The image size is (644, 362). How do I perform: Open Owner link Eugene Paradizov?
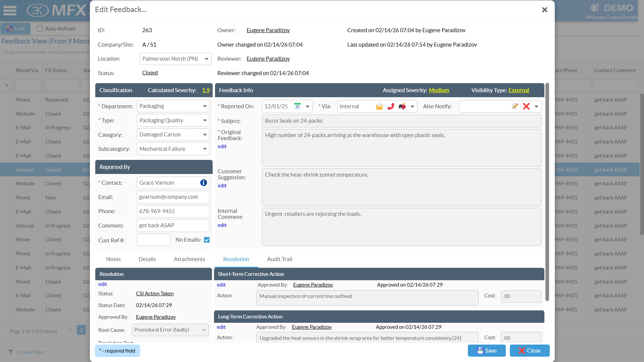coord(268,30)
